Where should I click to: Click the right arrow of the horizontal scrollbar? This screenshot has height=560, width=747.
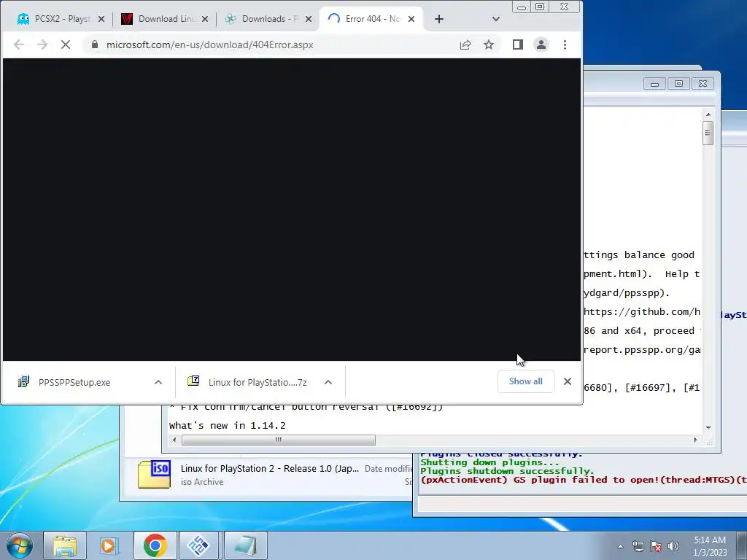point(695,440)
